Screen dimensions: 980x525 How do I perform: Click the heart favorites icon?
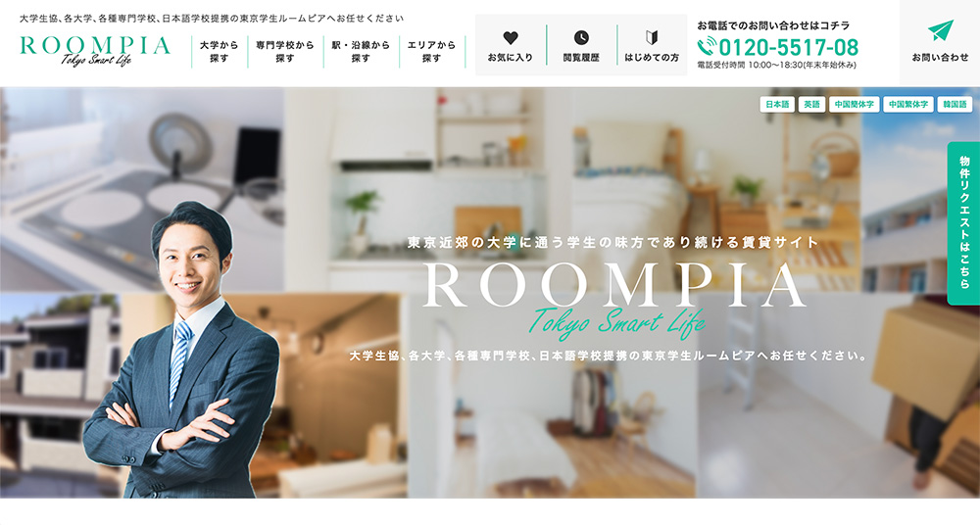point(511,37)
